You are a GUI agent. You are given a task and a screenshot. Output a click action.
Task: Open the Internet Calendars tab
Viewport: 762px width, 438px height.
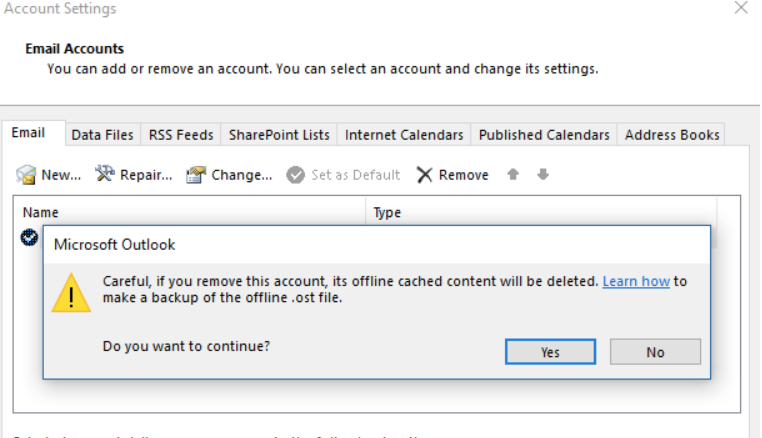tap(404, 135)
